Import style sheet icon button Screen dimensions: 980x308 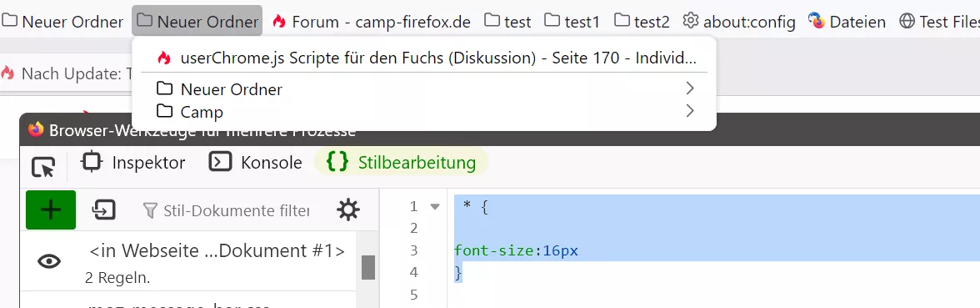[103, 210]
